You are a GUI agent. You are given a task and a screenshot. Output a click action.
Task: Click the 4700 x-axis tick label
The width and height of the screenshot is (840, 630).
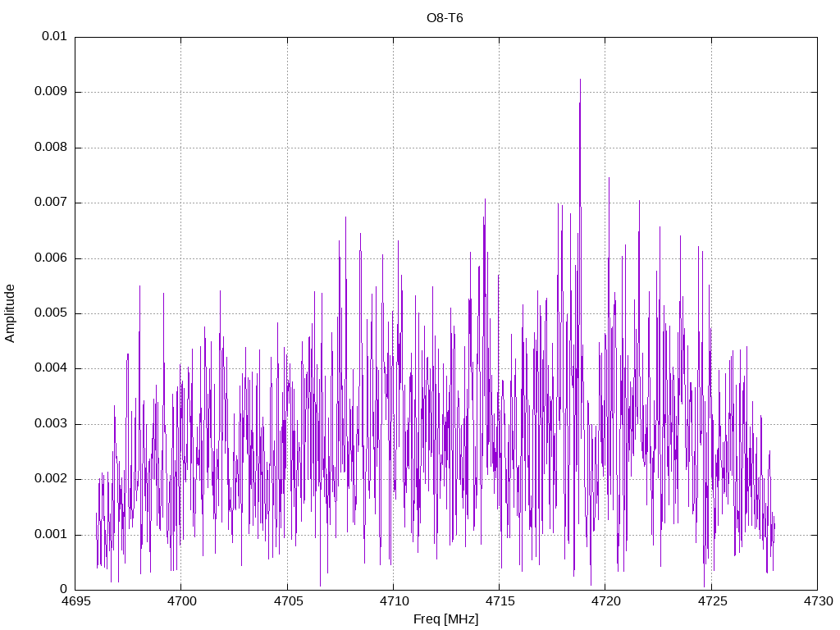click(x=181, y=601)
